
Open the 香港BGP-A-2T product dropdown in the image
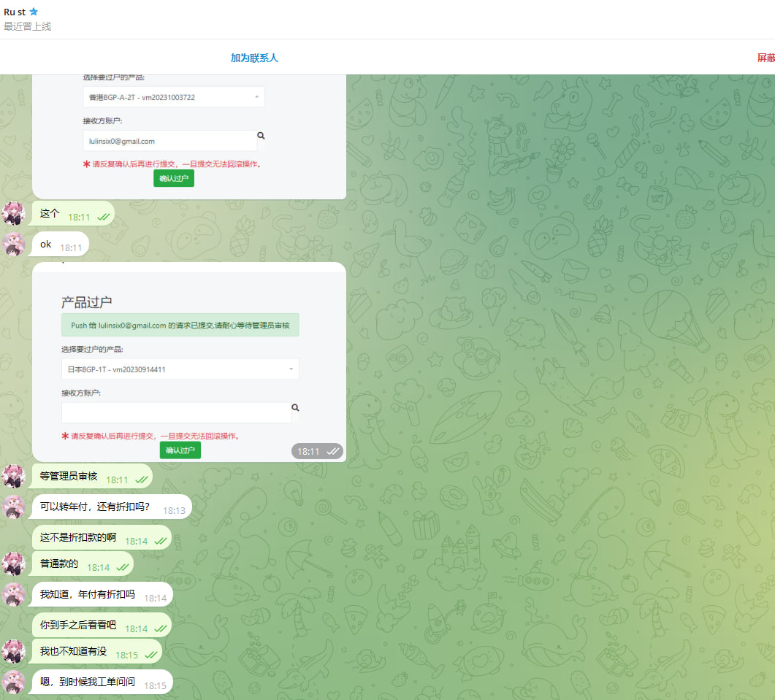[x=174, y=97]
